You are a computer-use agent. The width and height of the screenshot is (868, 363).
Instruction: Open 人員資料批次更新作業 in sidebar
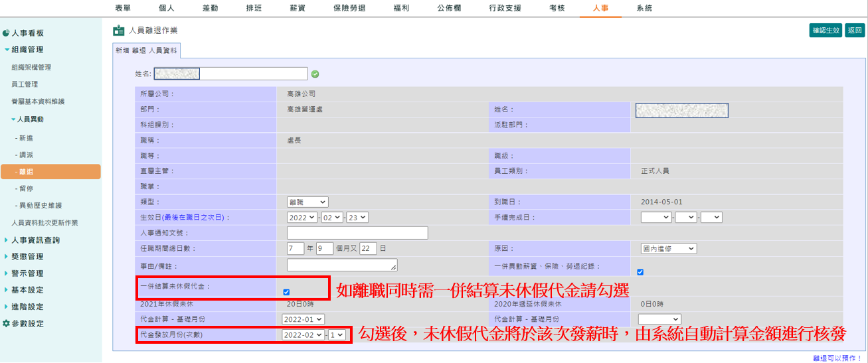tap(44, 223)
